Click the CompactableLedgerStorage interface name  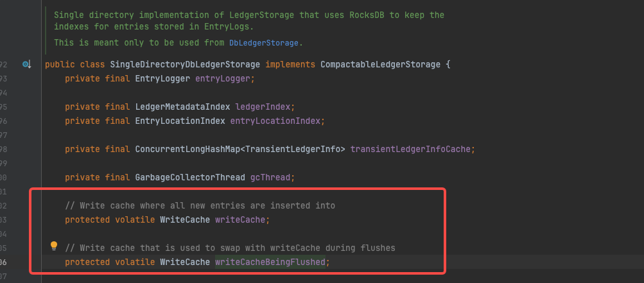(x=380, y=64)
